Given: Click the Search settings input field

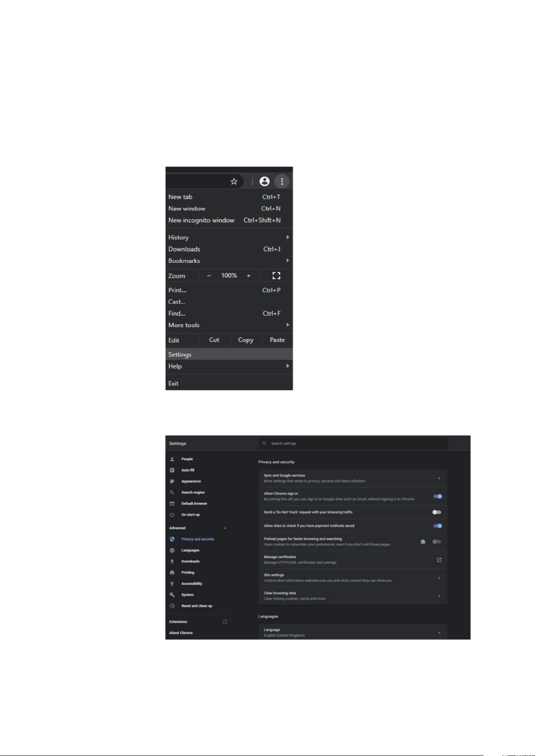Looking at the screenshot, I should point(353,443).
